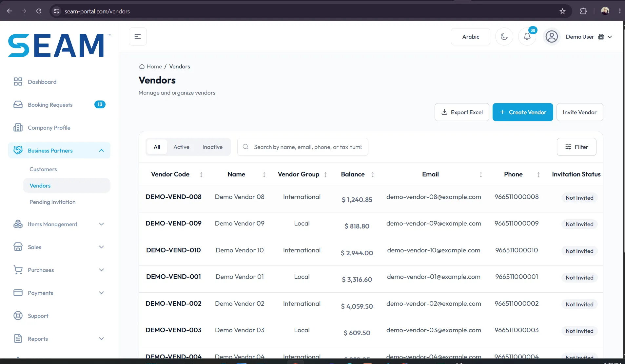The image size is (625, 364).
Task: Expand the Purchases menu
Action: [x=59, y=270]
